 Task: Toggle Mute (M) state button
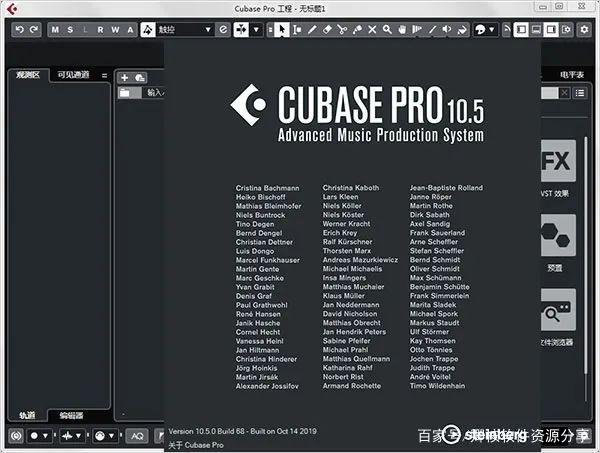click(x=55, y=29)
